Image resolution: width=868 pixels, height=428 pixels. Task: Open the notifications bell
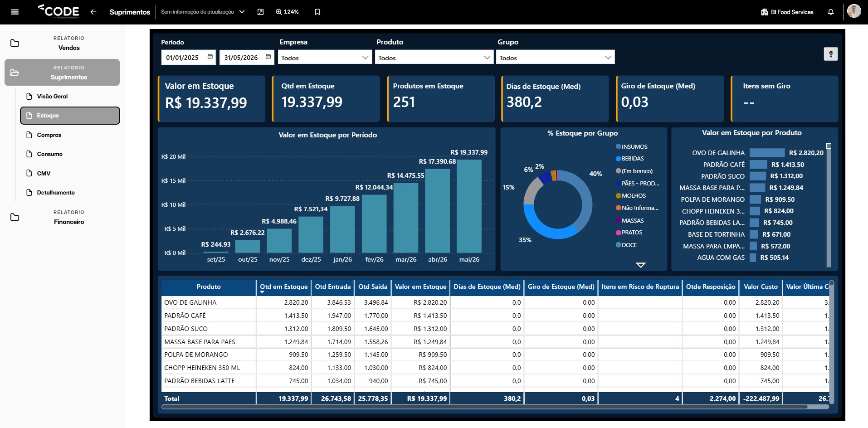[831, 12]
